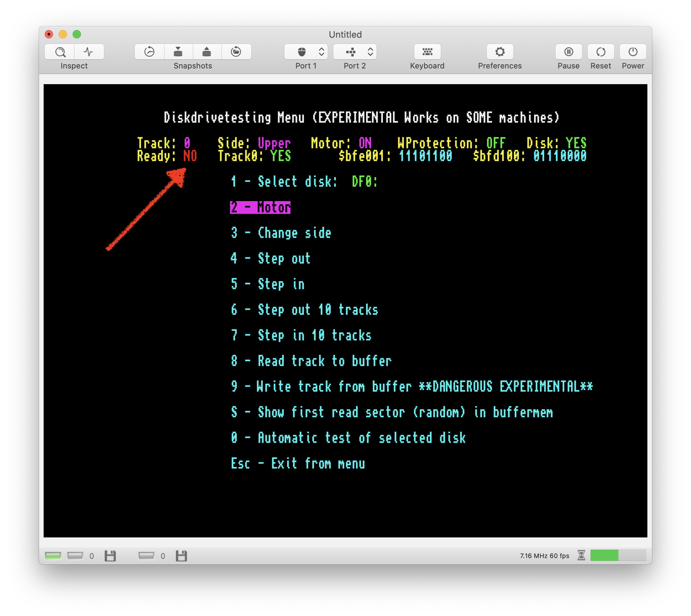Click the 'Track: 0' status value
691x616 pixels.
click(164, 143)
